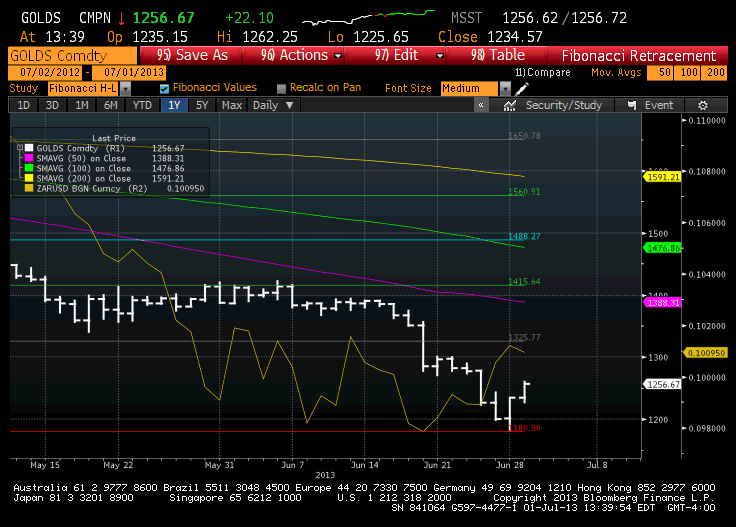Screen dimensions: 736x527
Task: Click the May 31 date axis label
Action: click(x=219, y=465)
